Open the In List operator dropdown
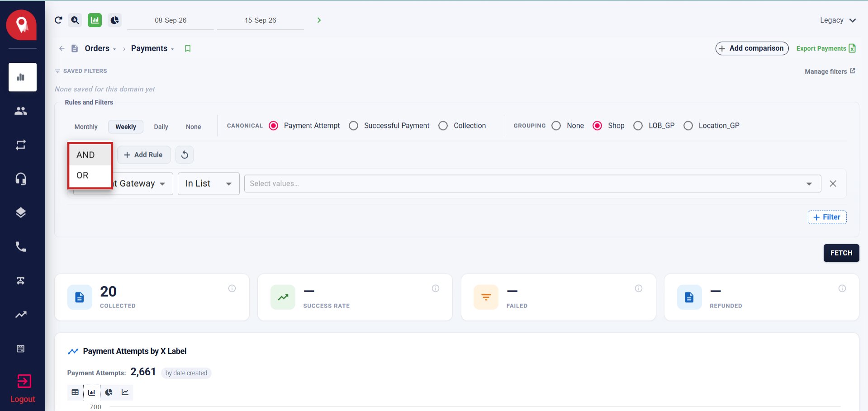 (209, 184)
